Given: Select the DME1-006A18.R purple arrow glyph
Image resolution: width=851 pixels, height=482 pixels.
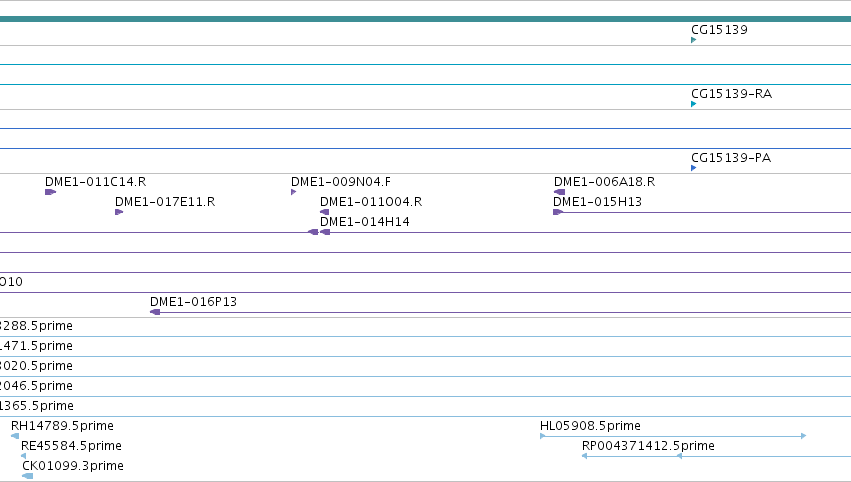Looking at the screenshot, I should [x=560, y=192].
